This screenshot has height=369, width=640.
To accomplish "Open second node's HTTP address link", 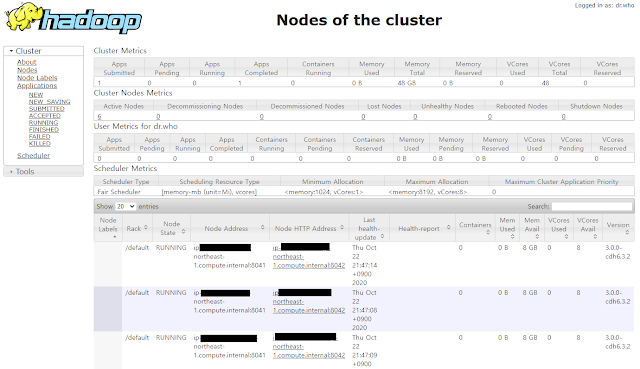I will coord(309,301).
